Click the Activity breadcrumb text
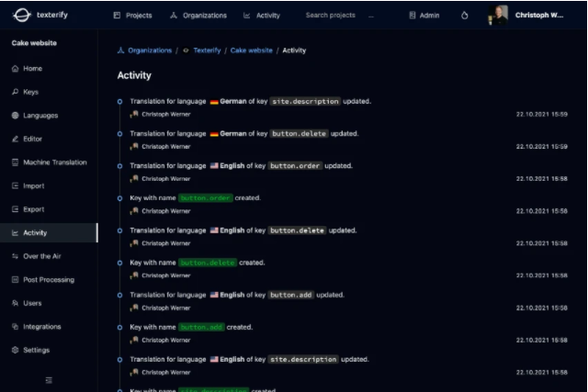 [294, 50]
